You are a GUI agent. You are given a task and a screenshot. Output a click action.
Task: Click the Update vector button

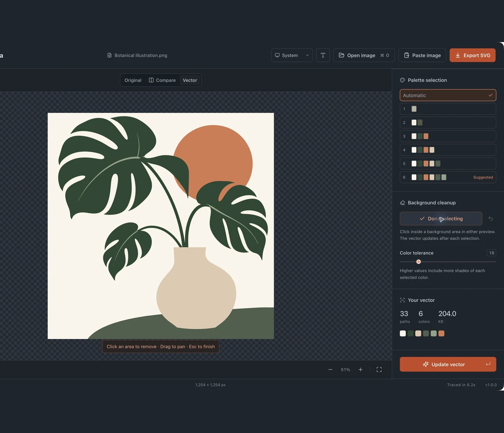tap(448, 365)
